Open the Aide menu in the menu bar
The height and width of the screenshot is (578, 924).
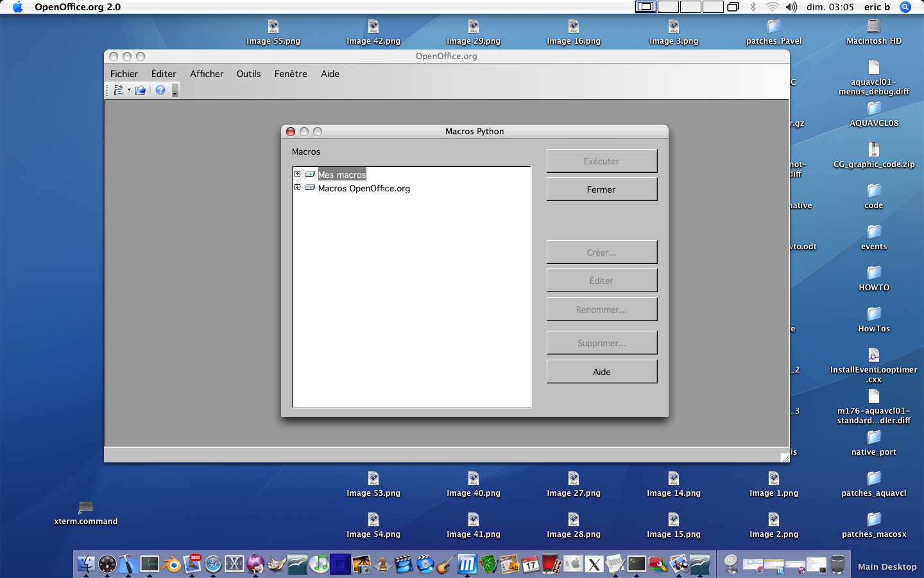330,74
